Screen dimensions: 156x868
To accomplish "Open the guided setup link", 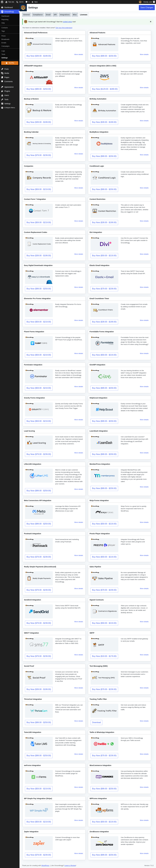I will pyautogui.click(x=67, y=22).
